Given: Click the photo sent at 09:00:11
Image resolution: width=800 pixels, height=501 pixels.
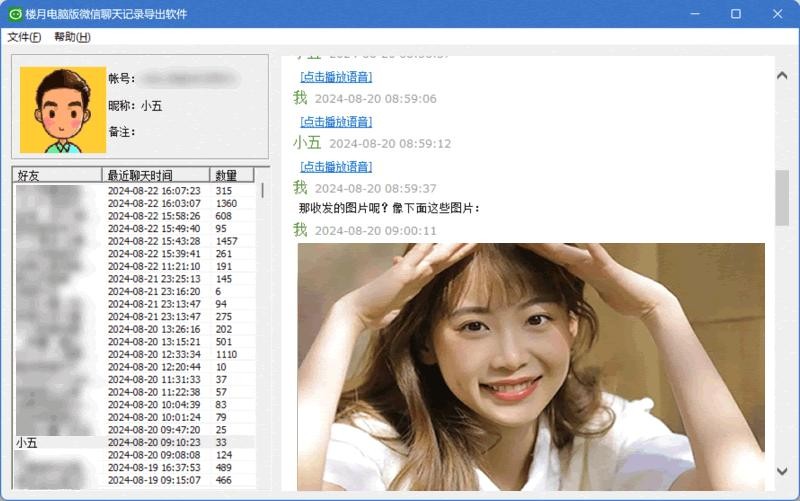Looking at the screenshot, I should click(x=530, y=365).
